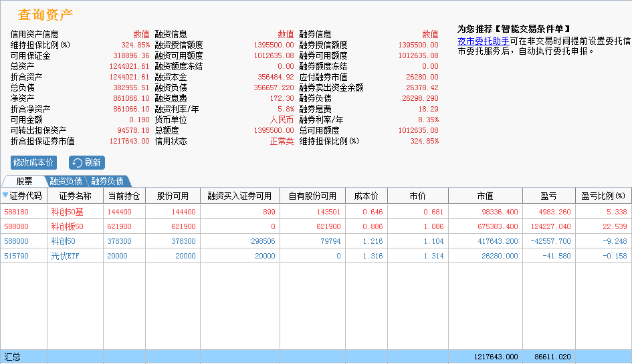Image resolution: width=632 pixels, height=364 pixels.
Task: Click the 市值 column header
Action: pos(486,196)
